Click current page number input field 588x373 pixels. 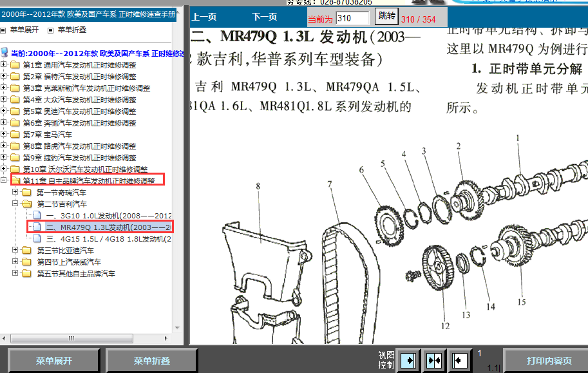(352, 18)
